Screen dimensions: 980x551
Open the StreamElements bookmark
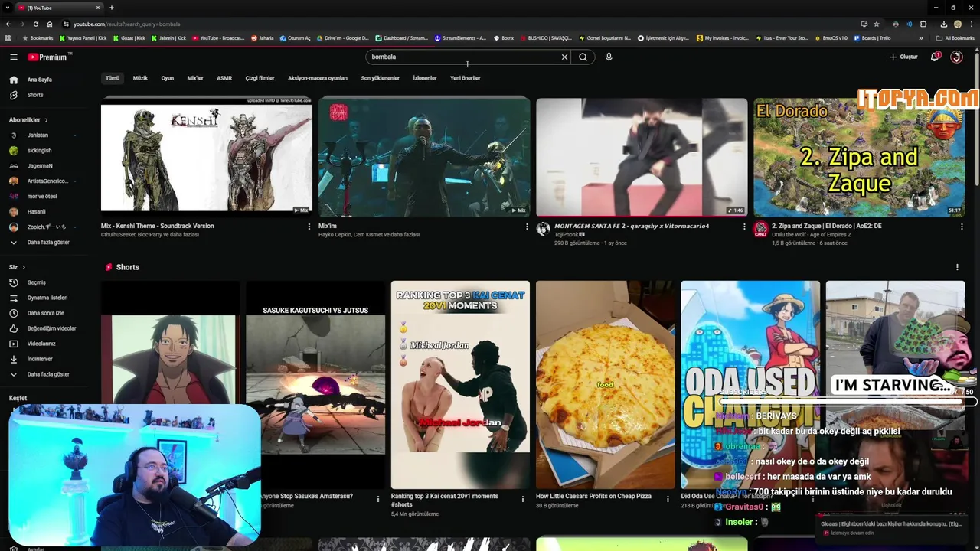pyautogui.click(x=460, y=38)
